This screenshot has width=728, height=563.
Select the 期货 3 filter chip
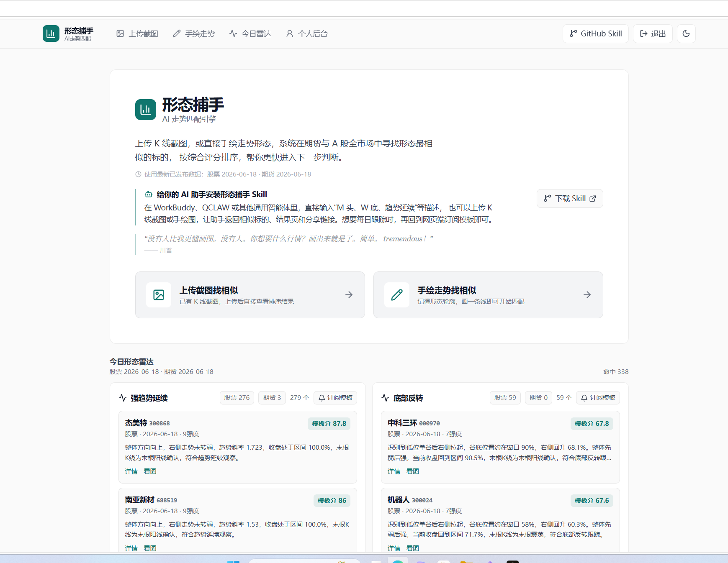point(272,398)
